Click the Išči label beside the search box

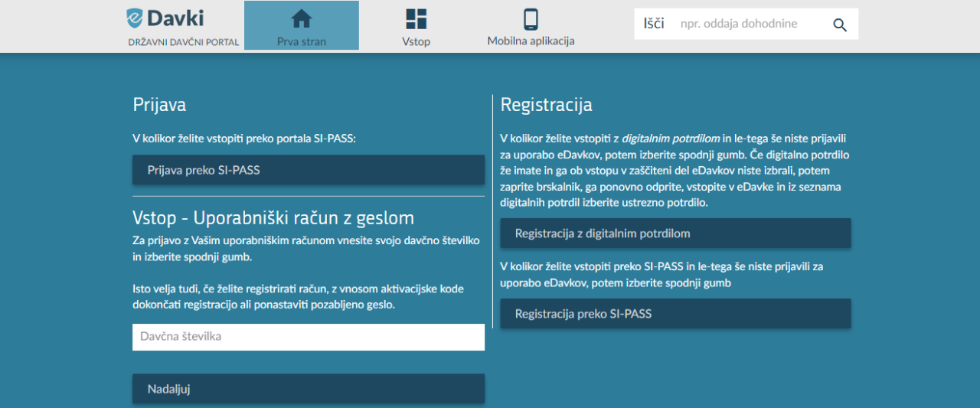[653, 24]
